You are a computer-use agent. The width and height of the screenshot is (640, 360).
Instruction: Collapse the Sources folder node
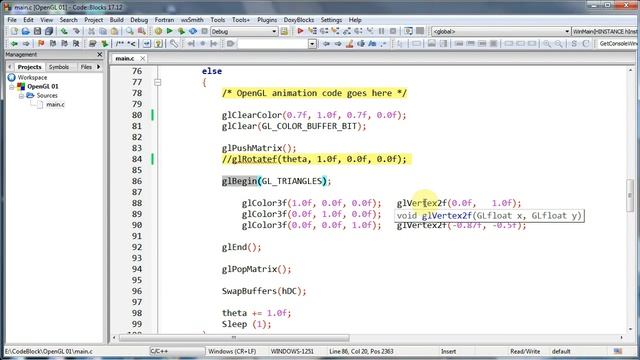(x=21, y=96)
